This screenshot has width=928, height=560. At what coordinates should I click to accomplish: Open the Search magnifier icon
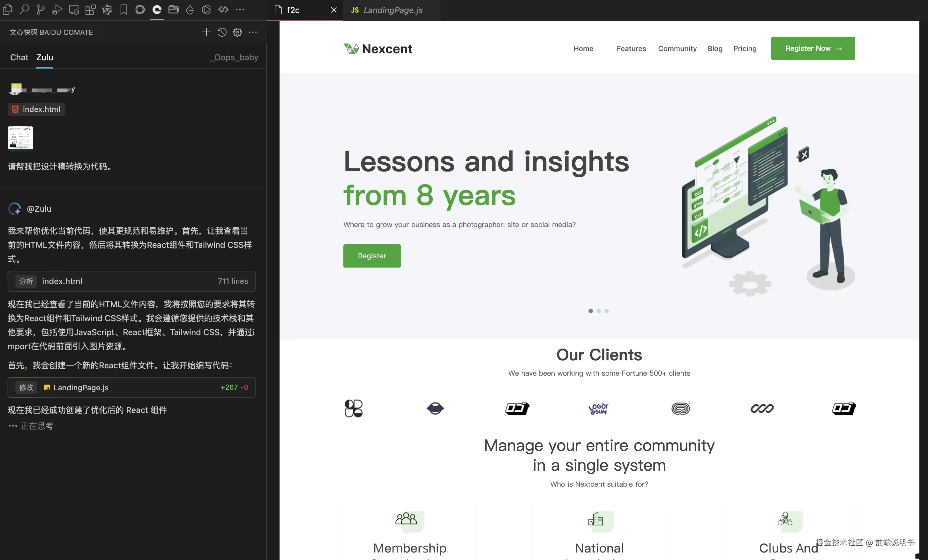tap(24, 10)
